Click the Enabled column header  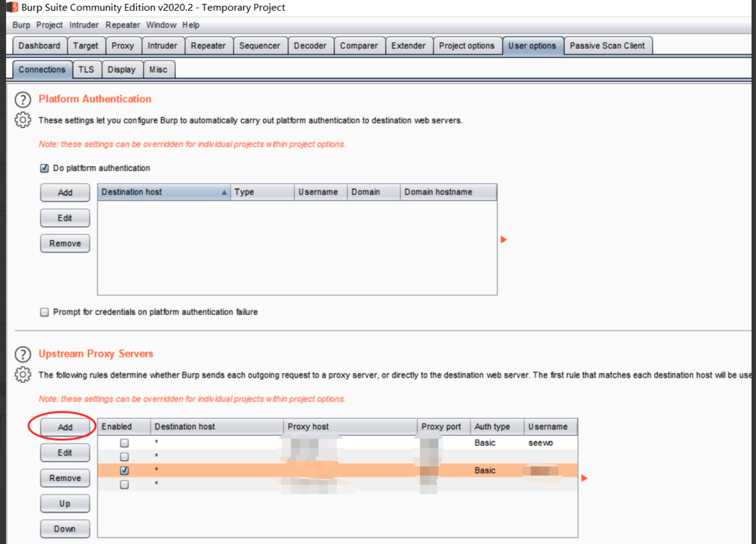coord(124,427)
